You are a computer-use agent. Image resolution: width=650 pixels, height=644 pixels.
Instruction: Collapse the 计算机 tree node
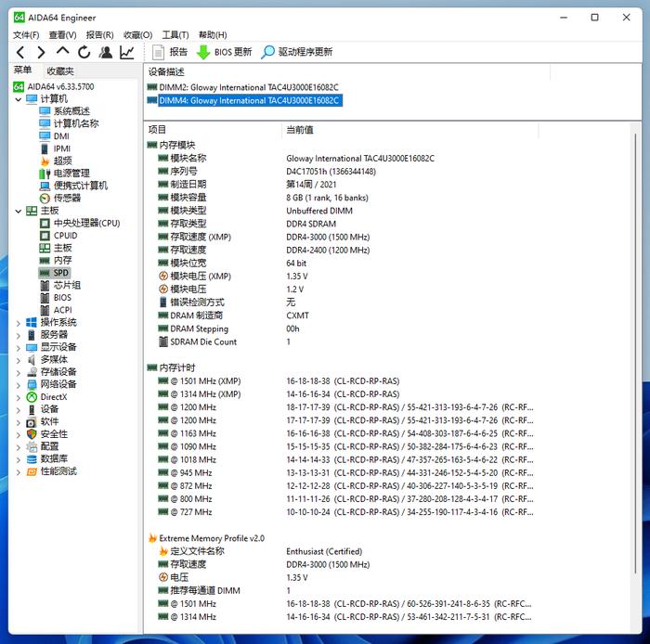pos(19,99)
